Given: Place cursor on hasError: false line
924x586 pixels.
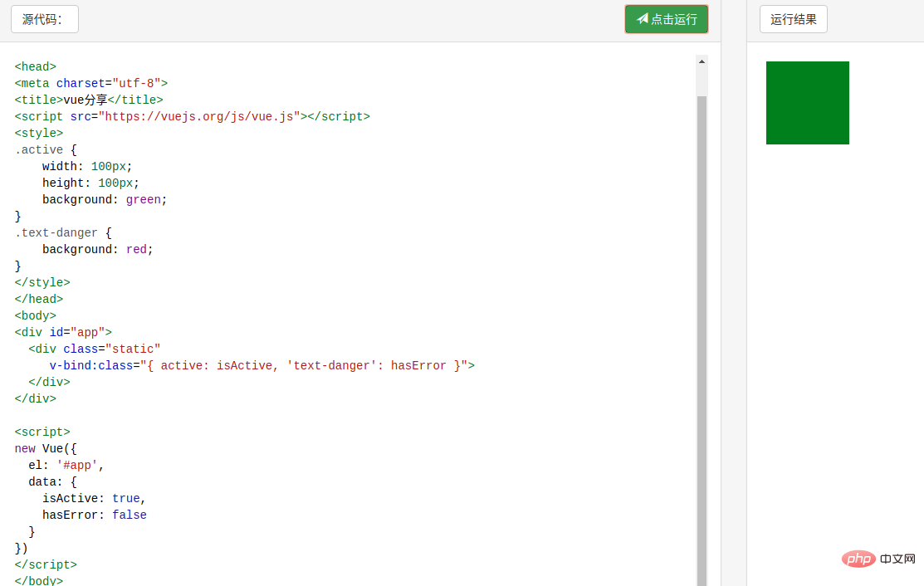Looking at the screenshot, I should tap(94, 515).
